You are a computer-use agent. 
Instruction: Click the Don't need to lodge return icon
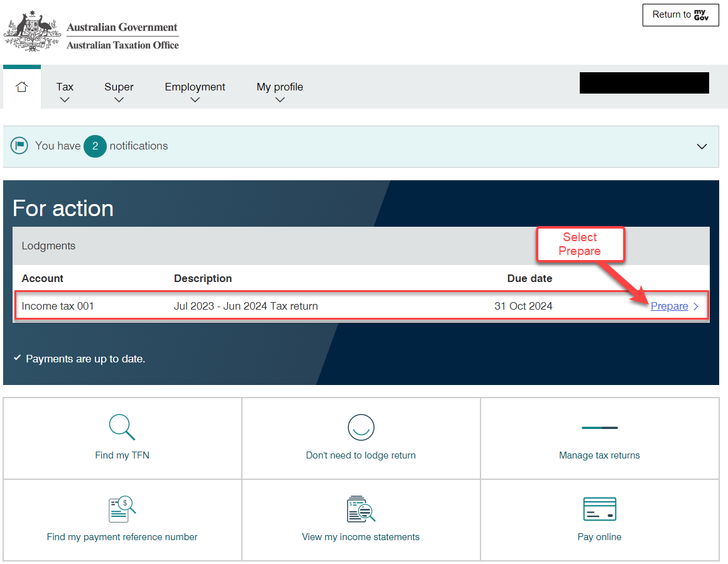point(361,427)
